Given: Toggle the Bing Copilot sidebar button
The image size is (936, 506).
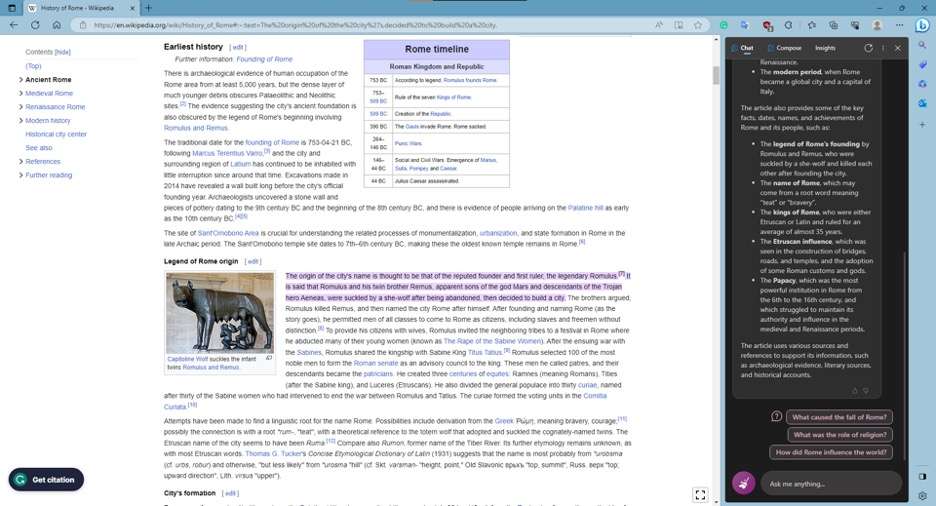Looking at the screenshot, I should 923,25.
